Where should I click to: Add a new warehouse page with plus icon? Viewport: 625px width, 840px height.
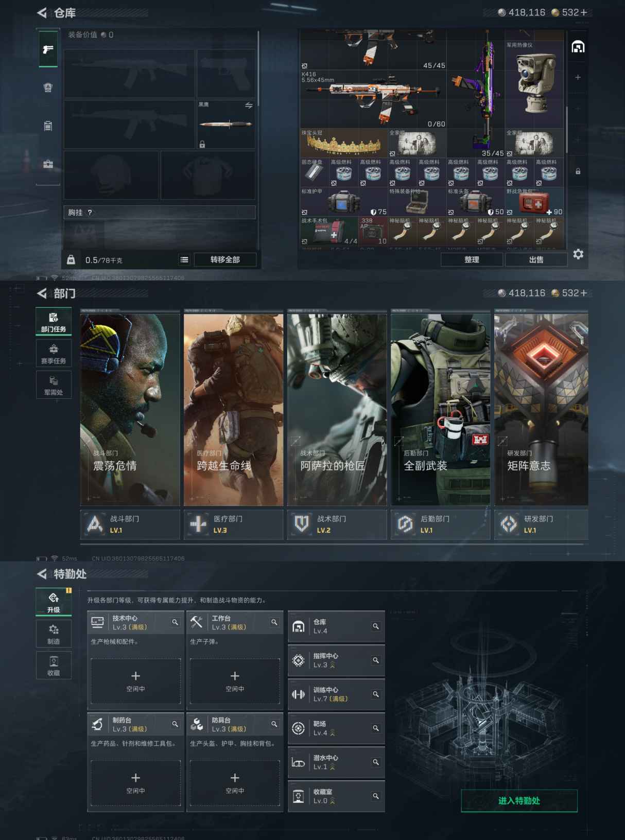pyautogui.click(x=578, y=77)
